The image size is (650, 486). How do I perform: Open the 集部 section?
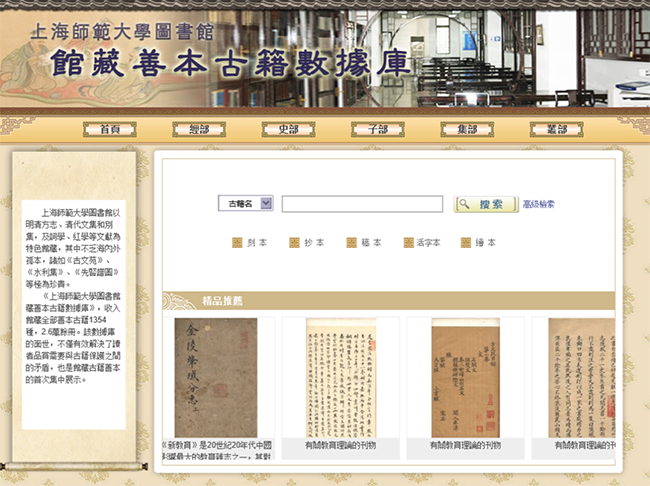coord(467,129)
